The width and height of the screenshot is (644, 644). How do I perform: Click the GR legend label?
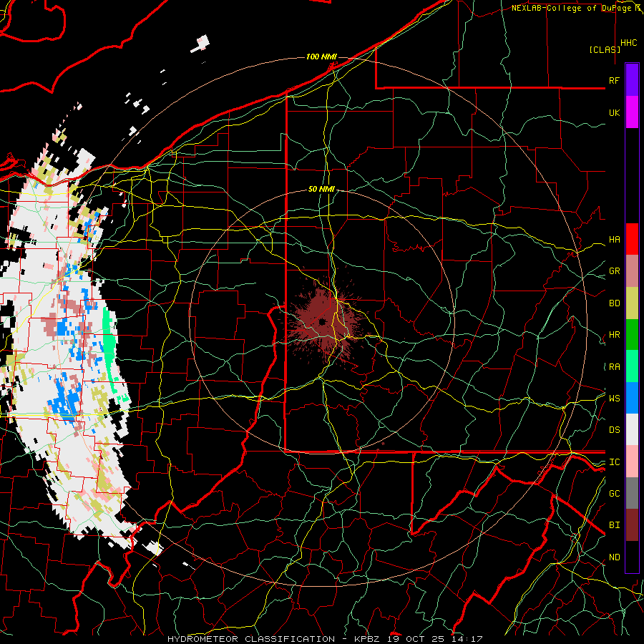[x=614, y=271]
